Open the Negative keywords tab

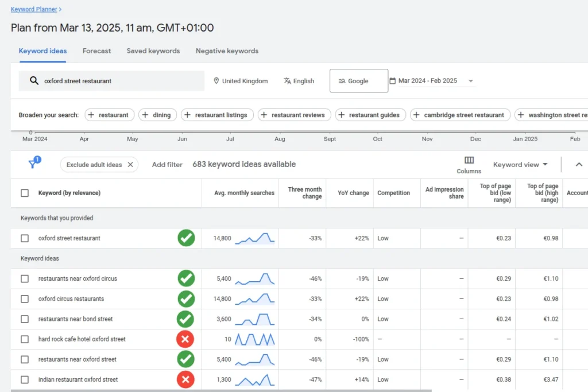tap(227, 51)
